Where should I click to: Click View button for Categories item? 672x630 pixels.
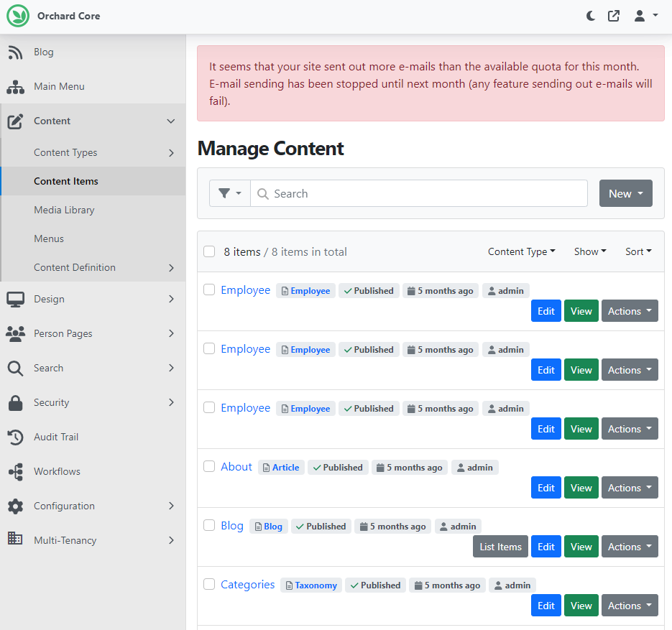(x=581, y=606)
